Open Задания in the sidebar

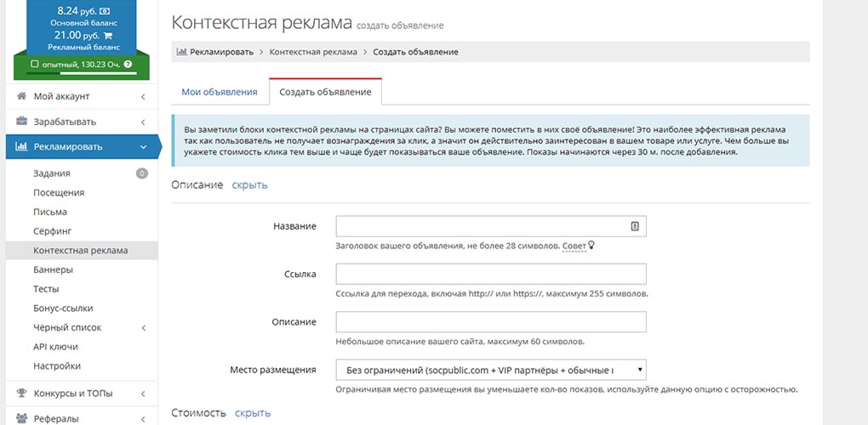[x=51, y=173]
